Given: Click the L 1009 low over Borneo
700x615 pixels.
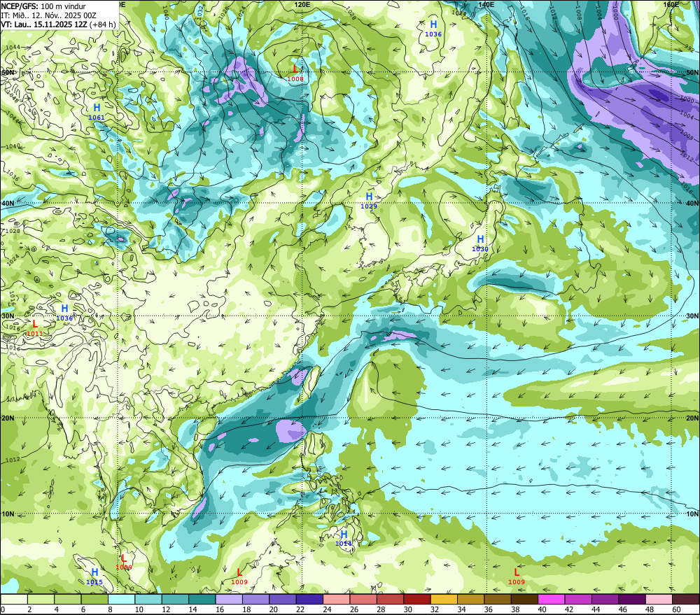Looking at the screenshot, I should [x=239, y=577].
